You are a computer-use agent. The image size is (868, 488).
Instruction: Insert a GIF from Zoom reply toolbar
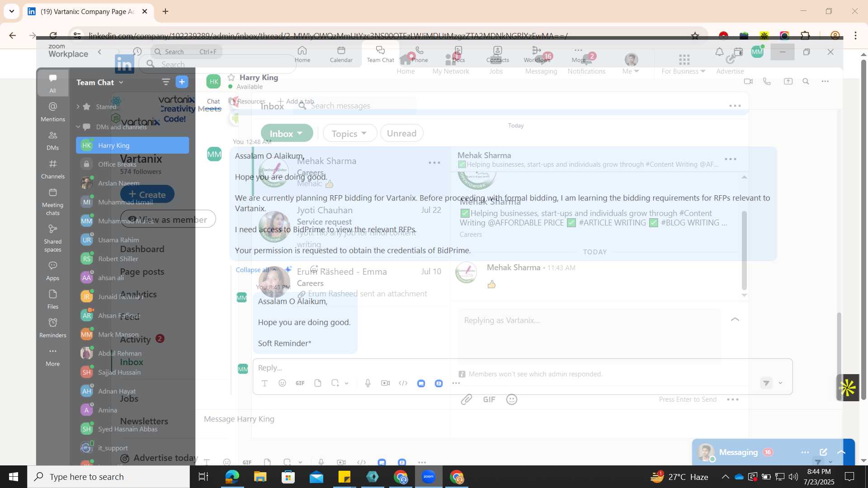tap(300, 383)
